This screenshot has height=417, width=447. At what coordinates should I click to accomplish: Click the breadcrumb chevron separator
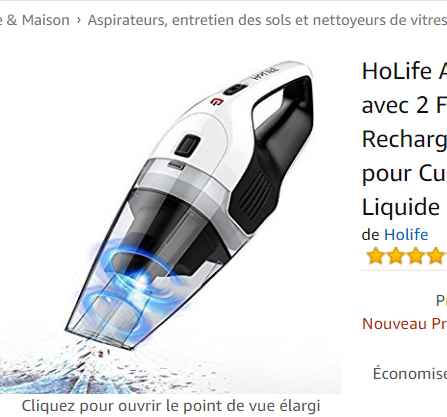(x=79, y=20)
